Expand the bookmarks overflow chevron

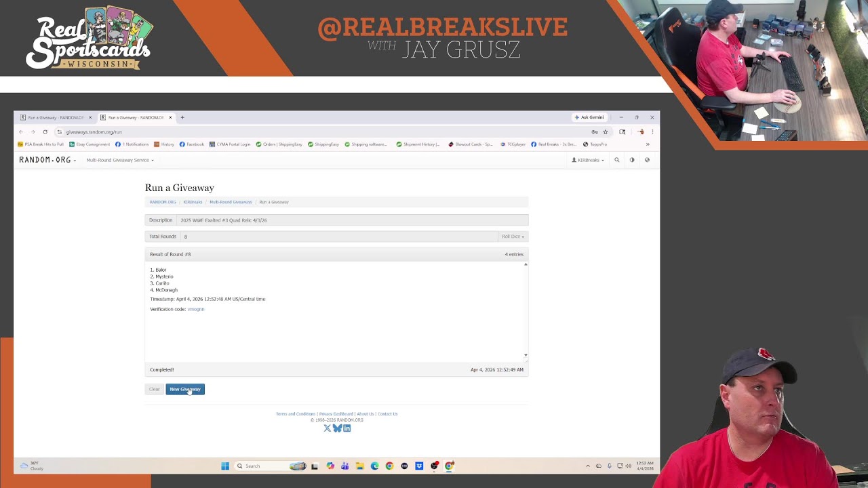click(x=648, y=144)
